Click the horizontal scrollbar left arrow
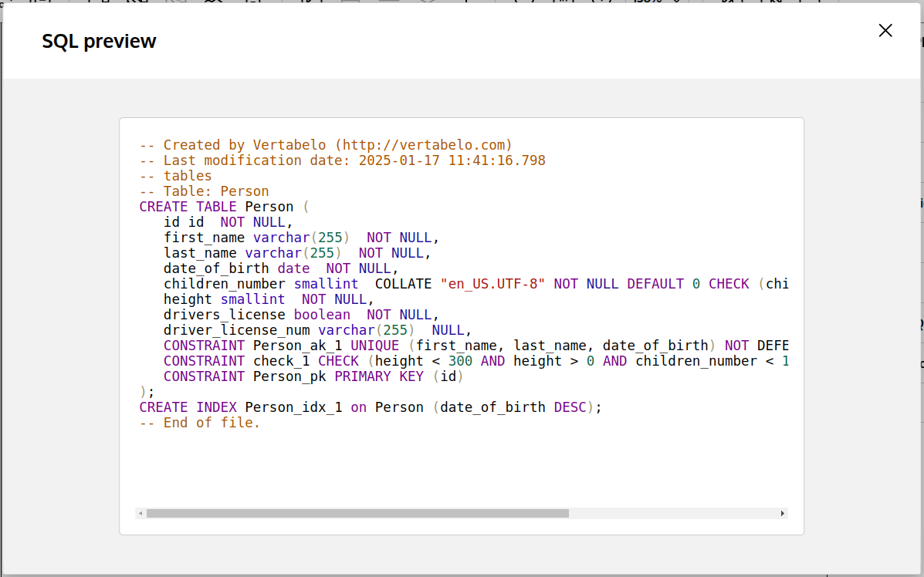 pos(140,513)
